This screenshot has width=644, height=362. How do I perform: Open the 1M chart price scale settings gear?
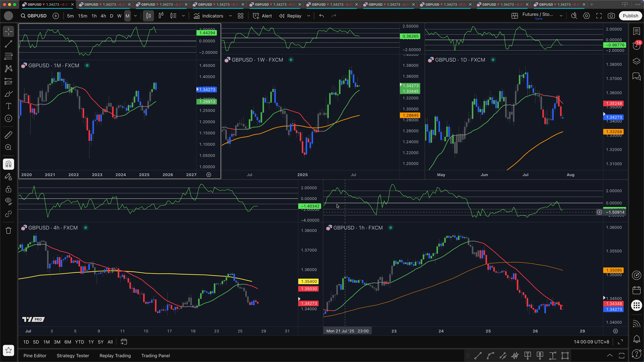(209, 175)
